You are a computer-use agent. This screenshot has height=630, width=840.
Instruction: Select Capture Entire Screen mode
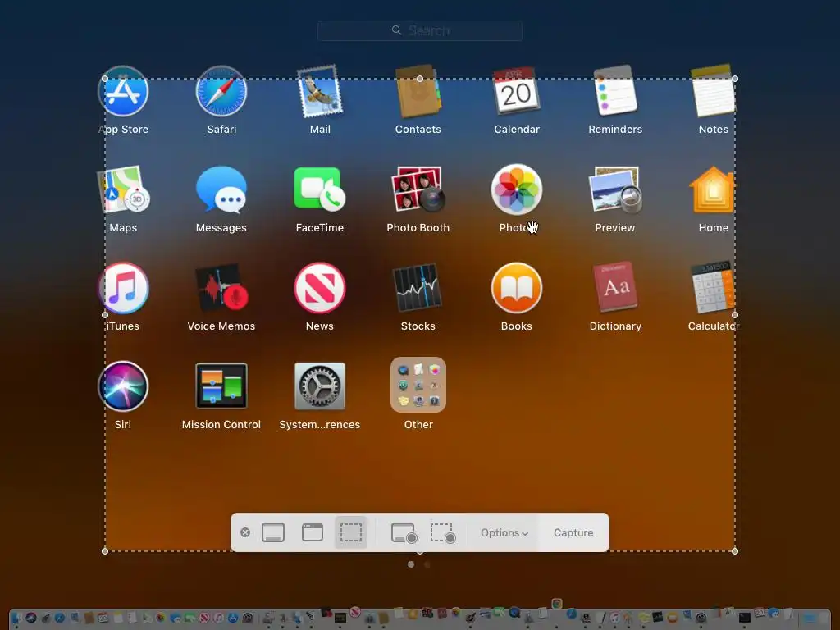273,533
